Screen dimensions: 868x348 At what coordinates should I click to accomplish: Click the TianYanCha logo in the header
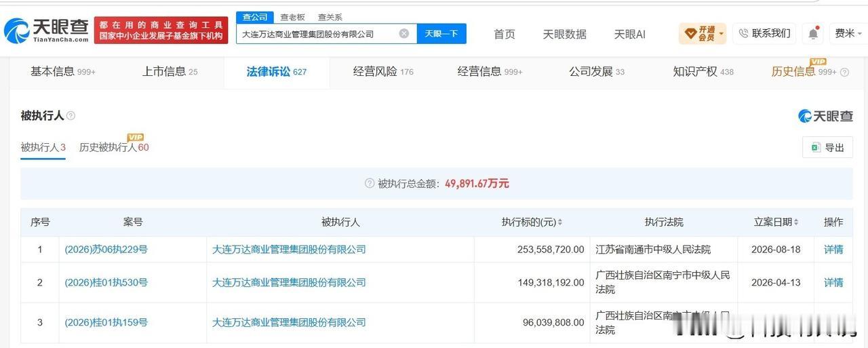click(x=46, y=31)
